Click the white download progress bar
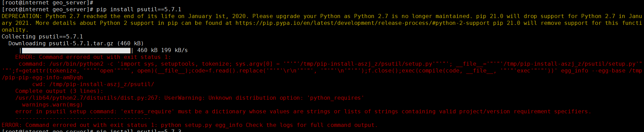Image resolution: width=644 pixels, height=132 pixels. 76,50
